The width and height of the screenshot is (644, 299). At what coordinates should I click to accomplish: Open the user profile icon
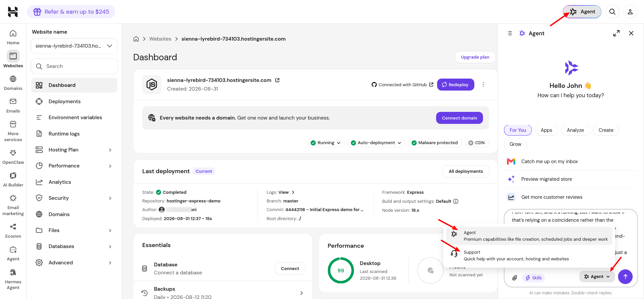coord(630,12)
